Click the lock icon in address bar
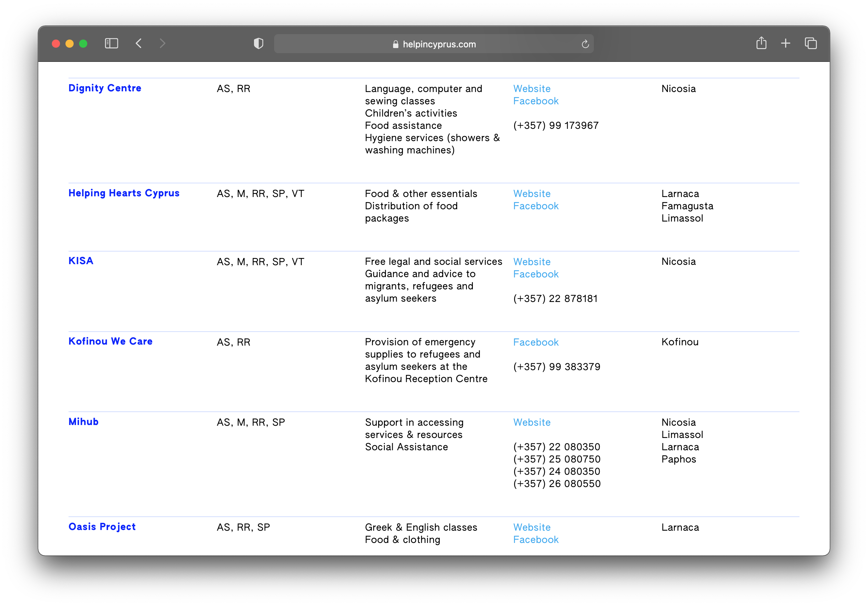This screenshot has width=868, height=606. point(395,44)
